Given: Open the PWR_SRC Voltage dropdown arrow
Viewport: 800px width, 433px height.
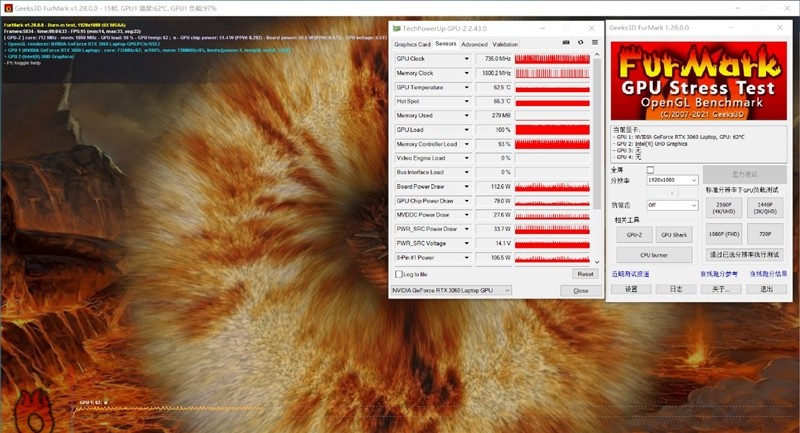Looking at the screenshot, I should click(466, 243).
